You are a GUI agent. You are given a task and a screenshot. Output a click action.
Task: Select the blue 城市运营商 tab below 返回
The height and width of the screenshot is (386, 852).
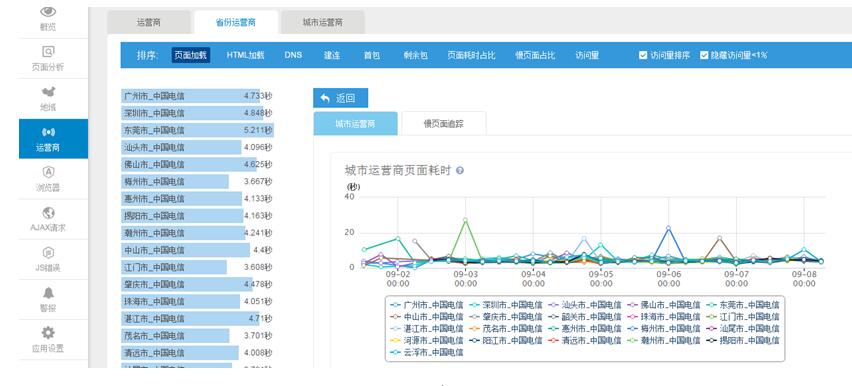(x=355, y=124)
